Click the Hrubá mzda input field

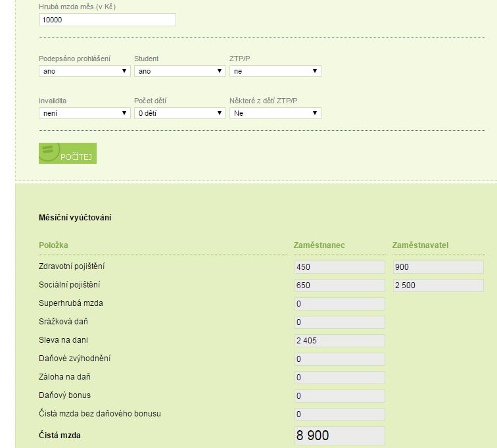107,20
